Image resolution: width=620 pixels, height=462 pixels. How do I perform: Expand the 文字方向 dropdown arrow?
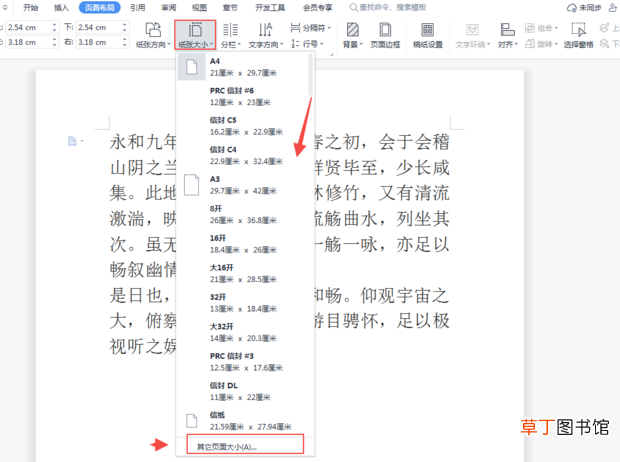click(282, 45)
